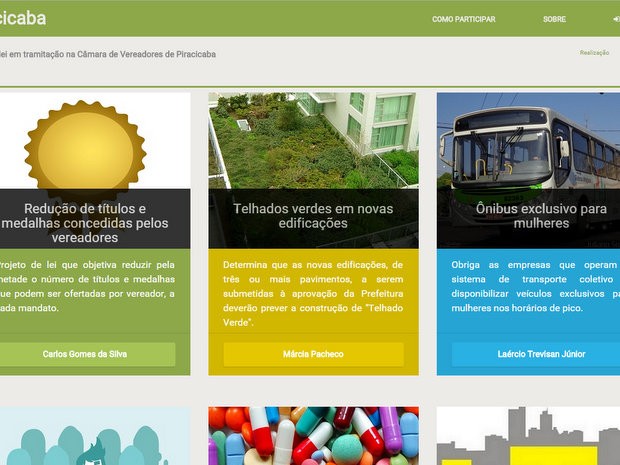Open the COMO PARTICIPAR menu item
The height and width of the screenshot is (465, 620).
click(x=463, y=19)
